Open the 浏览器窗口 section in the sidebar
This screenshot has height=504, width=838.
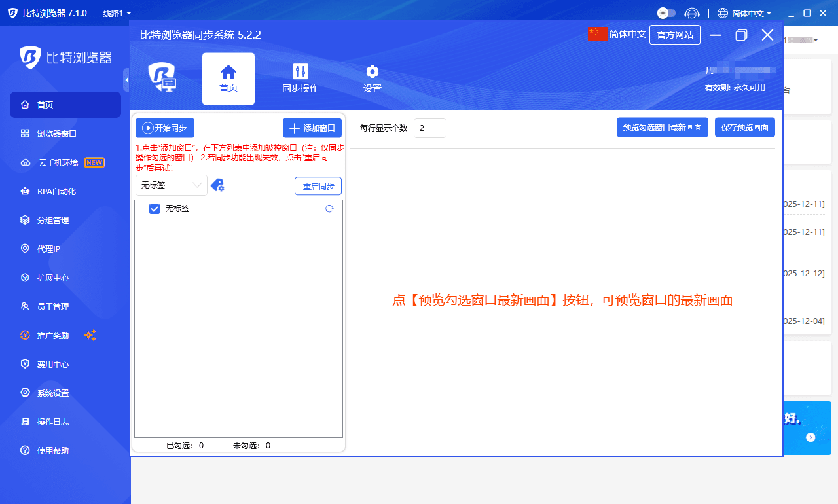(46, 134)
